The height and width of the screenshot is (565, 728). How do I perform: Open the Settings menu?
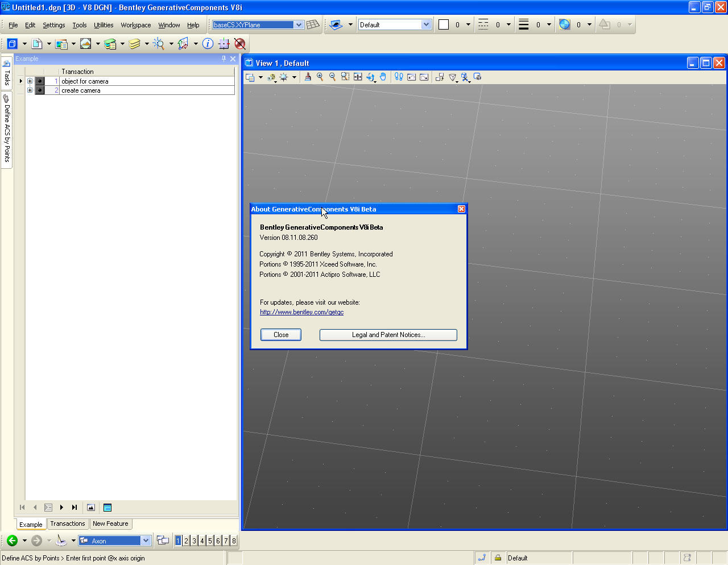coord(54,25)
